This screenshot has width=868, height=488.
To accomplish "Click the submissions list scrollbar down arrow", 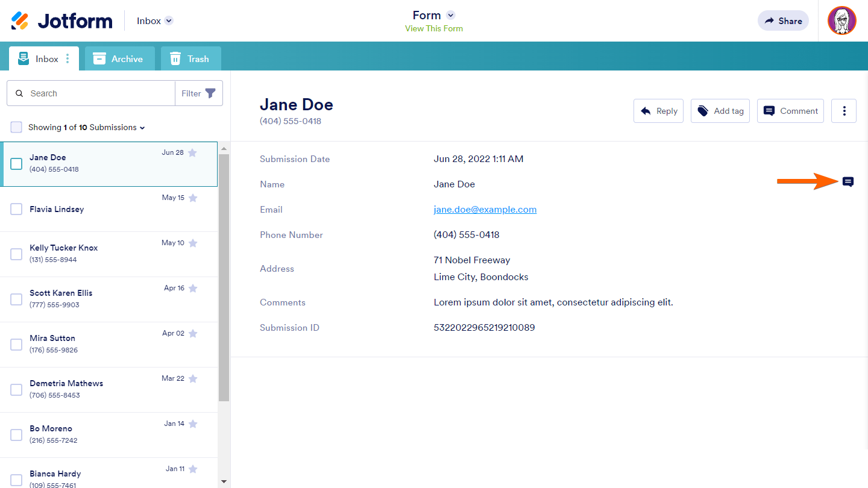I will click(x=224, y=481).
